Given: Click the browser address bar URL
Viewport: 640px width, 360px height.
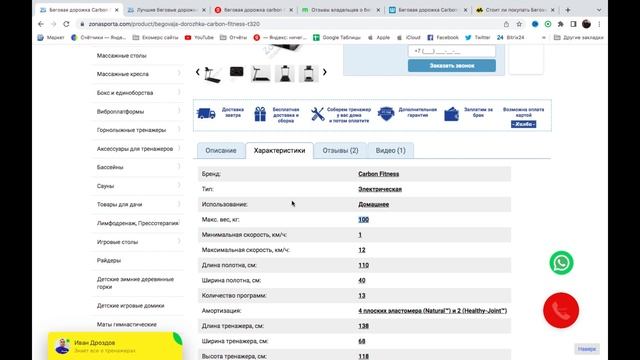Looking at the screenshot, I should (x=174, y=24).
